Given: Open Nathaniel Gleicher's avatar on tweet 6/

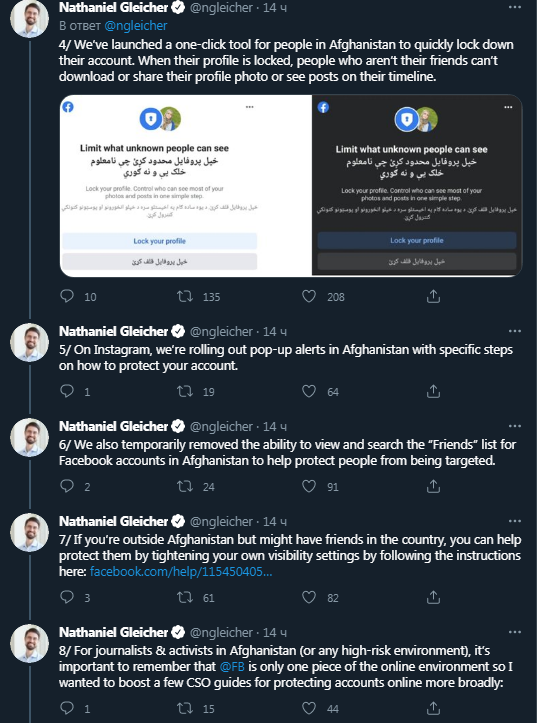Looking at the screenshot, I should pyautogui.click(x=30, y=437).
